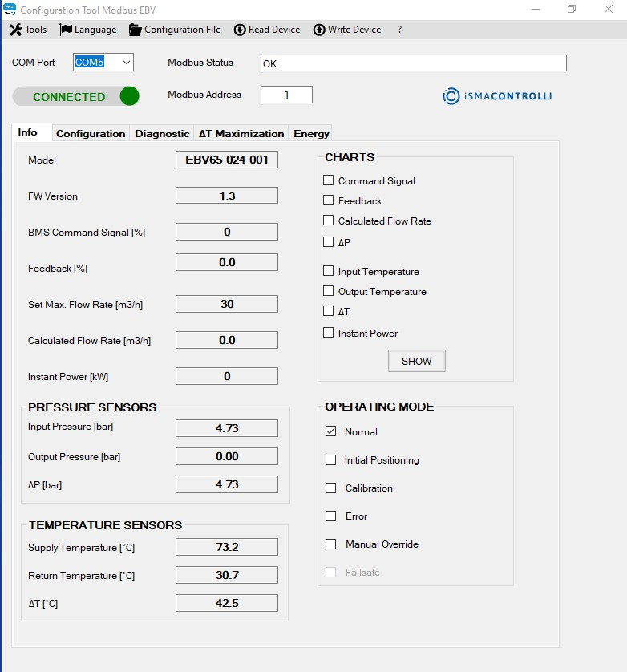Open the question mark help menu
The width and height of the screenshot is (627, 672).
pos(399,30)
